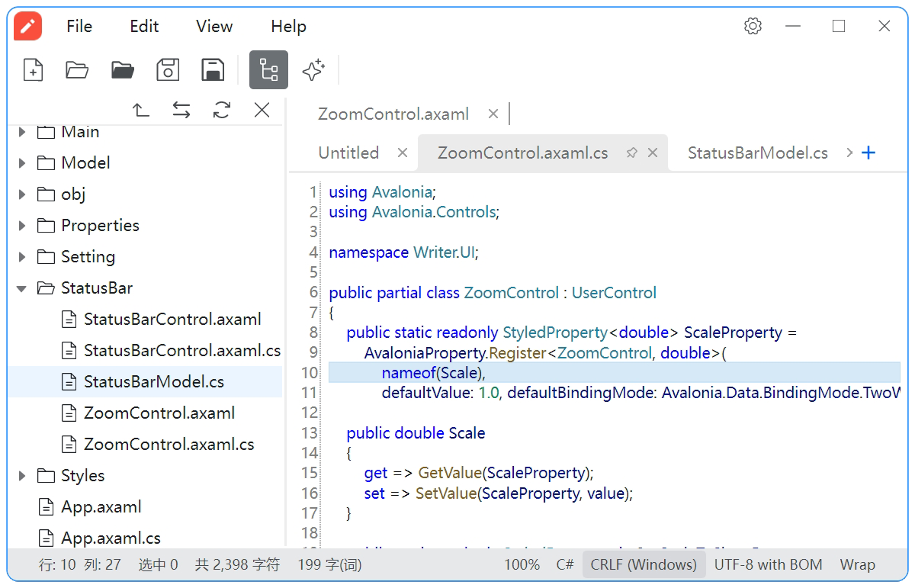Expand the obj folder
The image size is (915, 588).
22,194
